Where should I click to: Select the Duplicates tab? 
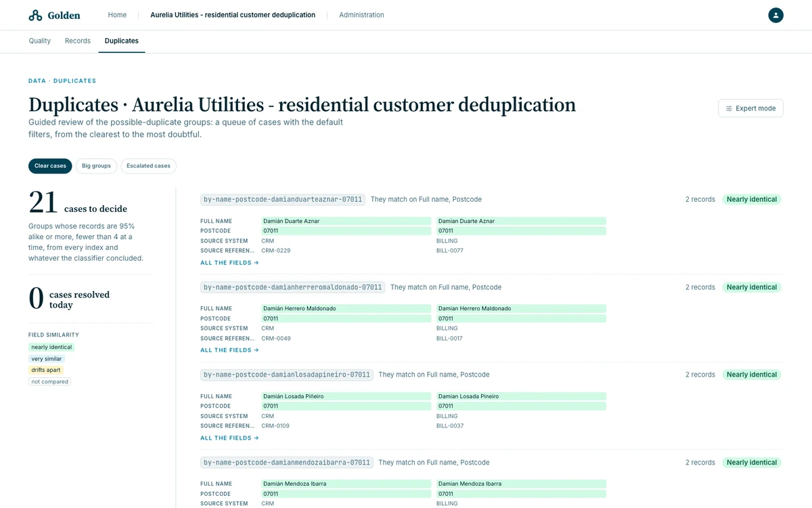coord(122,41)
